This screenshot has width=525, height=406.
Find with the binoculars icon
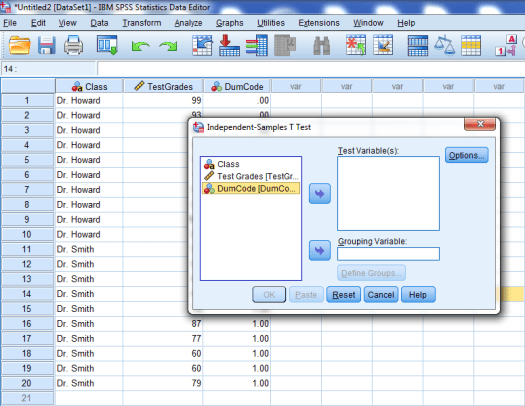pos(321,46)
